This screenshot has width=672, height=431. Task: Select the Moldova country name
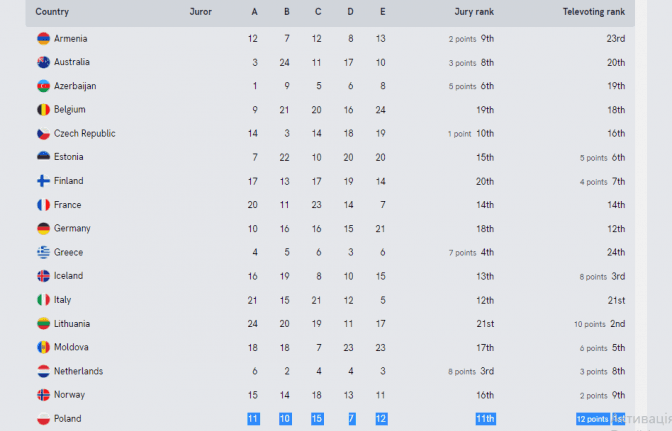[x=71, y=348]
